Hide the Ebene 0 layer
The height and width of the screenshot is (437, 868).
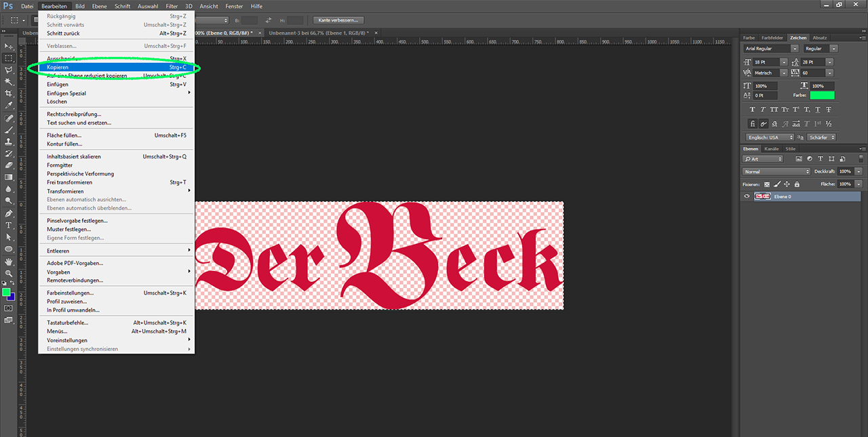tap(747, 196)
